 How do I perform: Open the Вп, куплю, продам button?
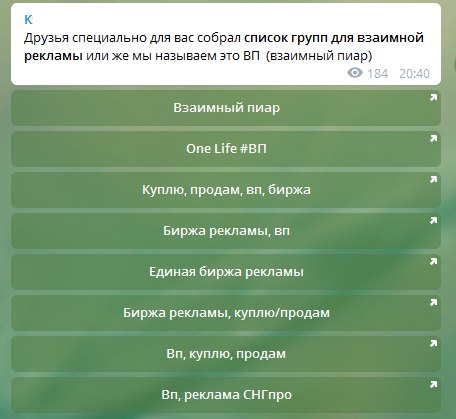pyautogui.click(x=226, y=354)
